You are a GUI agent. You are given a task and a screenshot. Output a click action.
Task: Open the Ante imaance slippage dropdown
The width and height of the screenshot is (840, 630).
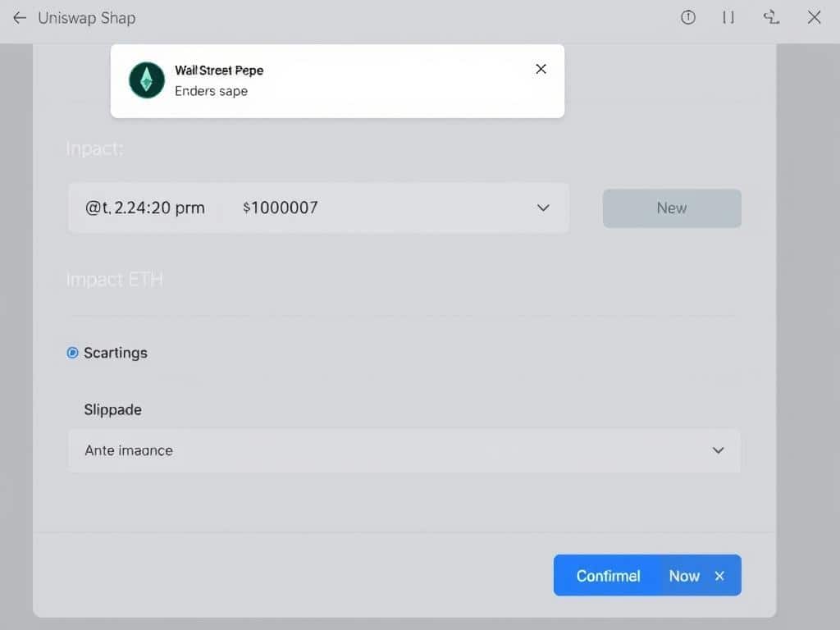(x=404, y=450)
